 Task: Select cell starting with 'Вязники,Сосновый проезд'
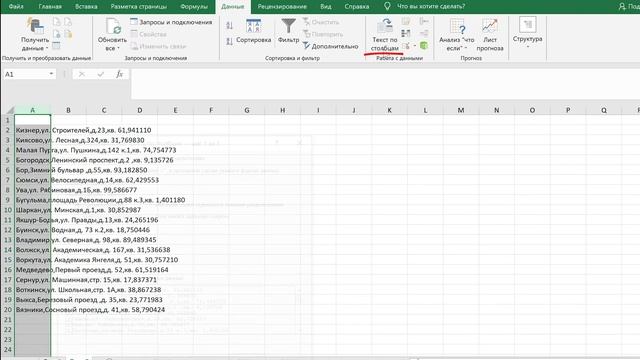click(33, 310)
